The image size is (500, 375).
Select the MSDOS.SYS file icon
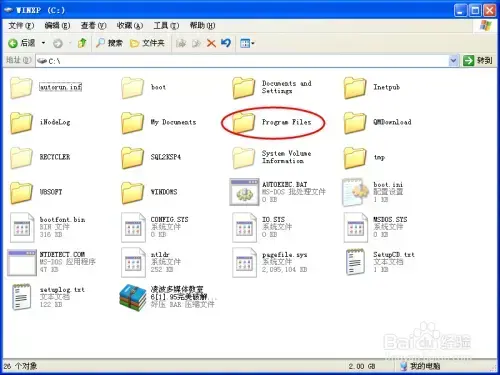[356, 228]
